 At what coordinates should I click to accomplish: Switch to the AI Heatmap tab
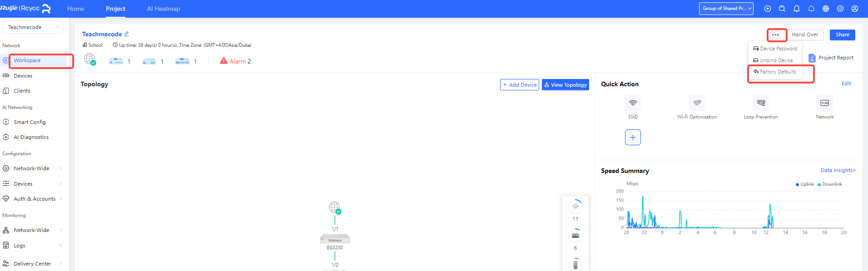click(x=164, y=9)
